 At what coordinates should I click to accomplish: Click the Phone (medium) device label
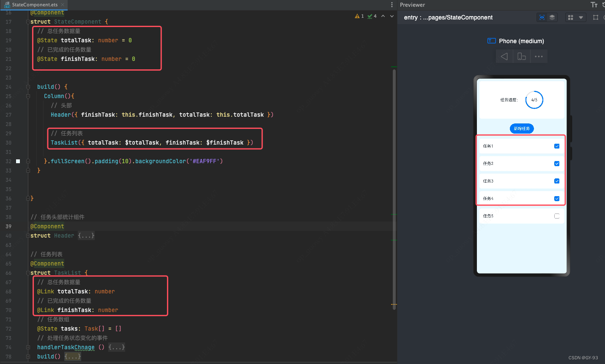[x=521, y=41]
